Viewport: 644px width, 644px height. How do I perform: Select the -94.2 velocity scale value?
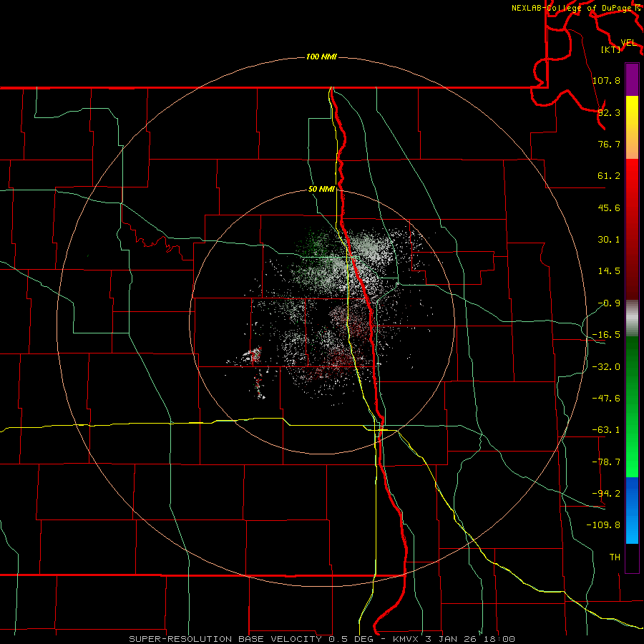tap(606, 494)
